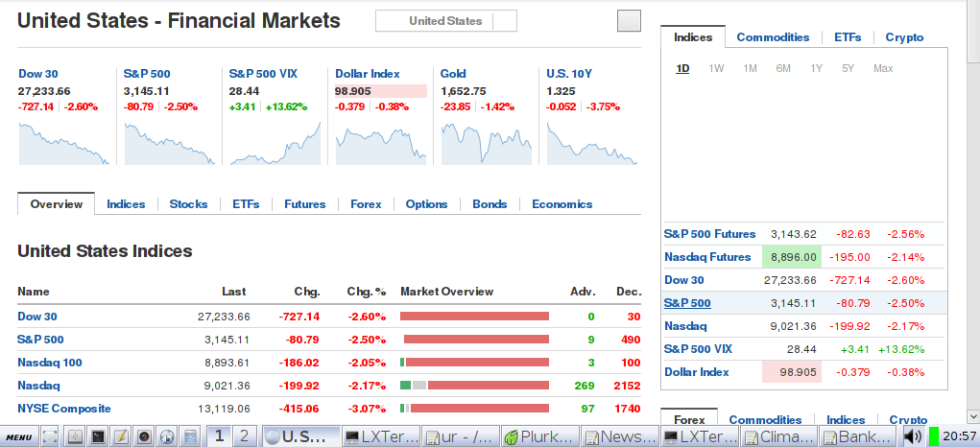The height and width of the screenshot is (447, 980).
Task: Launch the text editor from taskbar
Action: pos(121,435)
